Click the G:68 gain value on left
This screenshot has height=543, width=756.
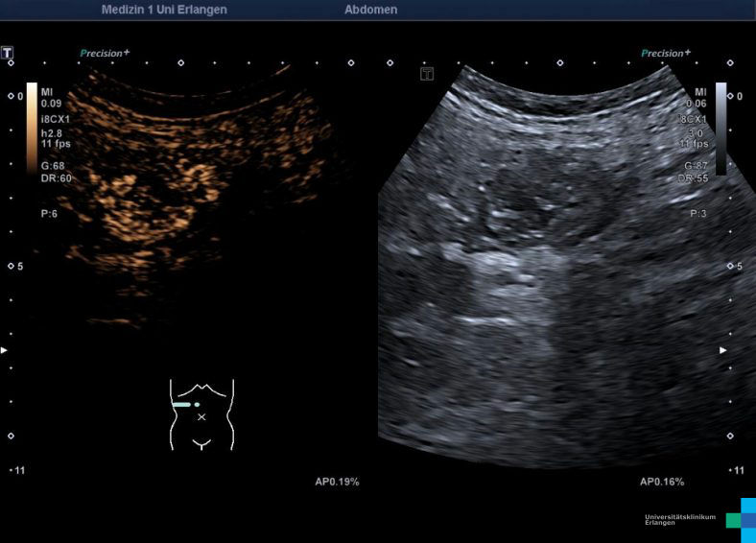click(55, 167)
